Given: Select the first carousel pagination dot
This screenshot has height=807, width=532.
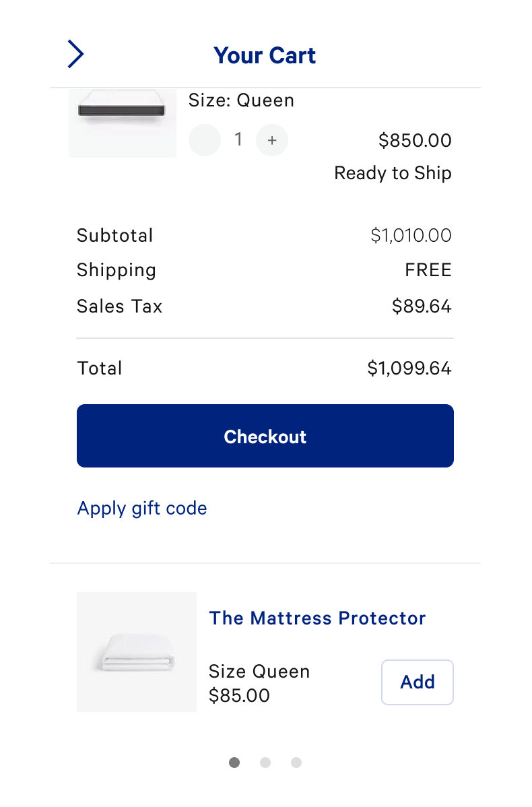Looking at the screenshot, I should (x=234, y=763).
